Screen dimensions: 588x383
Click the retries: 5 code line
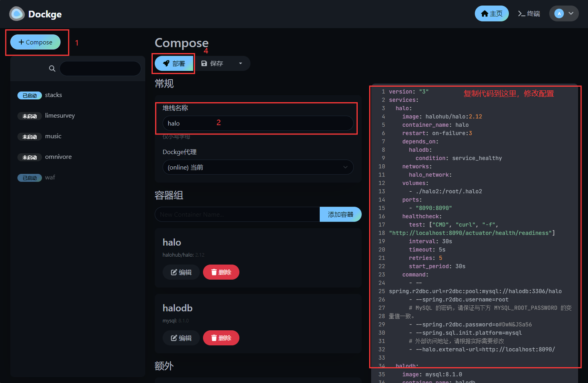pyautogui.click(x=425, y=258)
